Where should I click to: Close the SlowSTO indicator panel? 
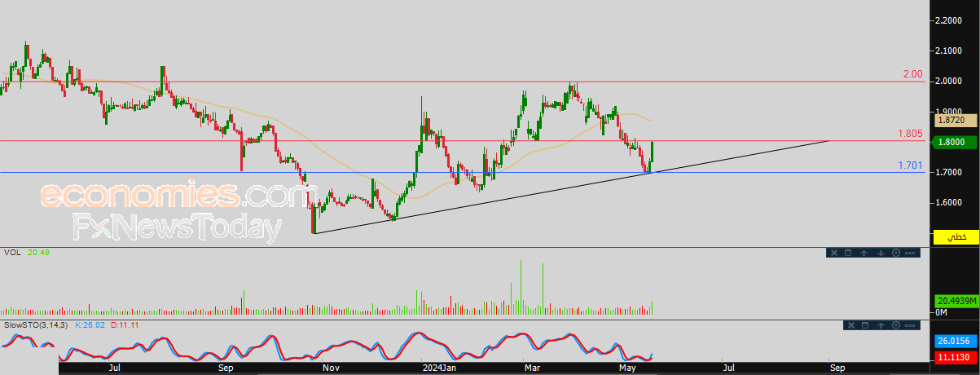click(851, 325)
